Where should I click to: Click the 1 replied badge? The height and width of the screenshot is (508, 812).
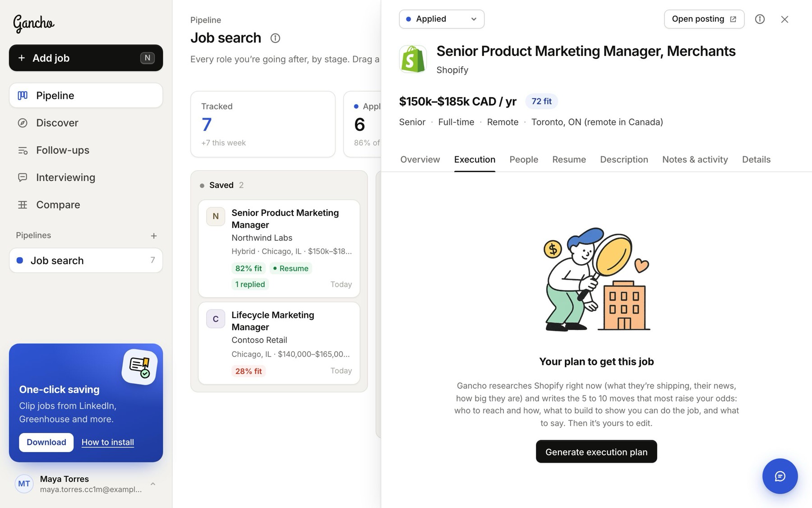coord(250,284)
